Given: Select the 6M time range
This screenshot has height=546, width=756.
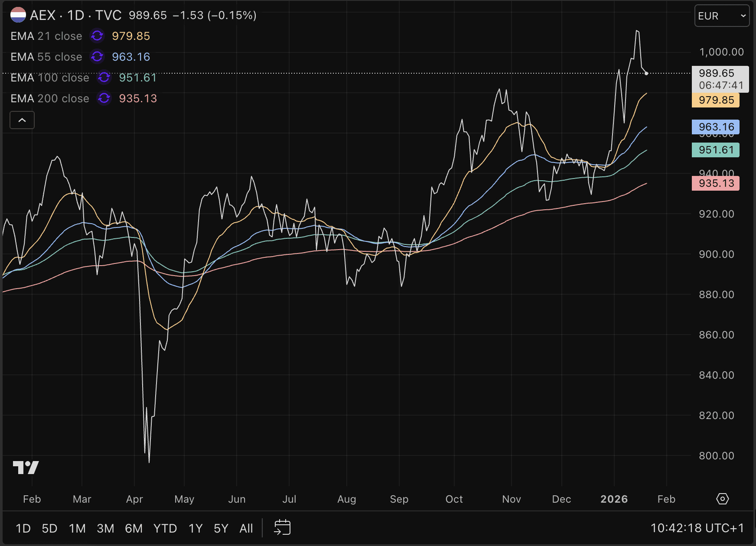Looking at the screenshot, I should tap(134, 528).
